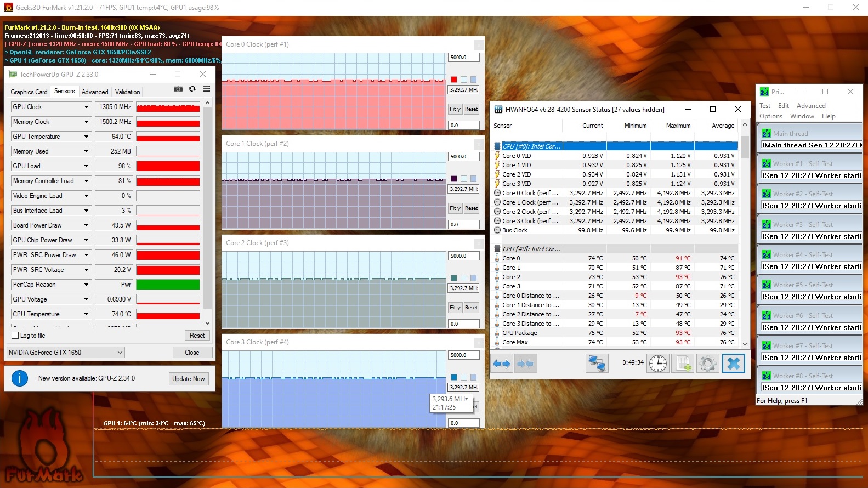Click Core 1 graph minimum value field 0.0
868x488 pixels.
click(x=464, y=225)
